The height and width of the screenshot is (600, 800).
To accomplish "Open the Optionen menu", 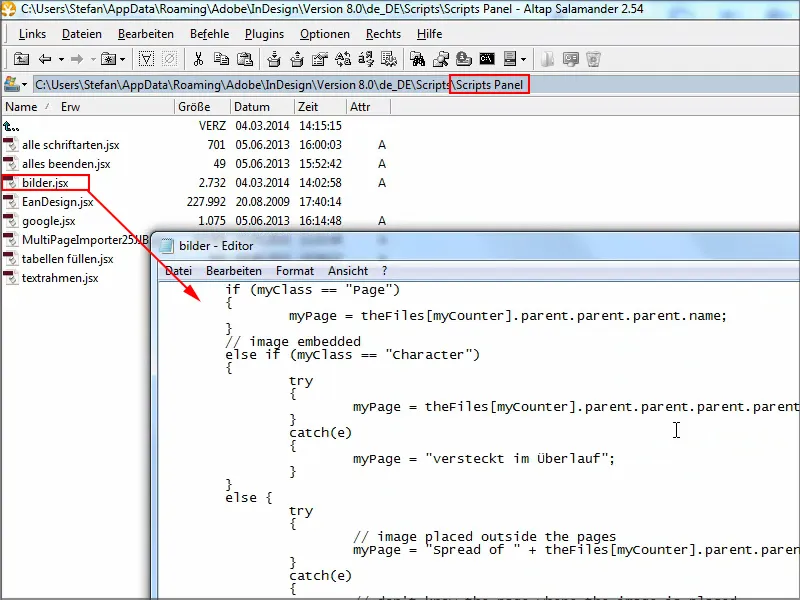I will (x=324, y=34).
